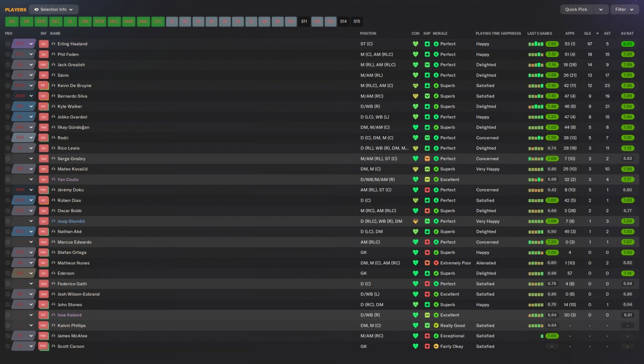Click the last 5 games form bars for Kyle Walker

tap(536, 107)
